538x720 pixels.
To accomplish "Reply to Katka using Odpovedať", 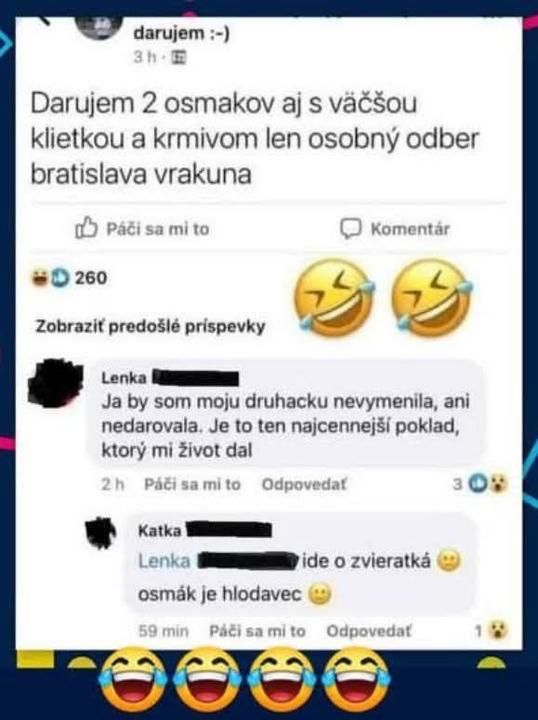I will click(369, 631).
